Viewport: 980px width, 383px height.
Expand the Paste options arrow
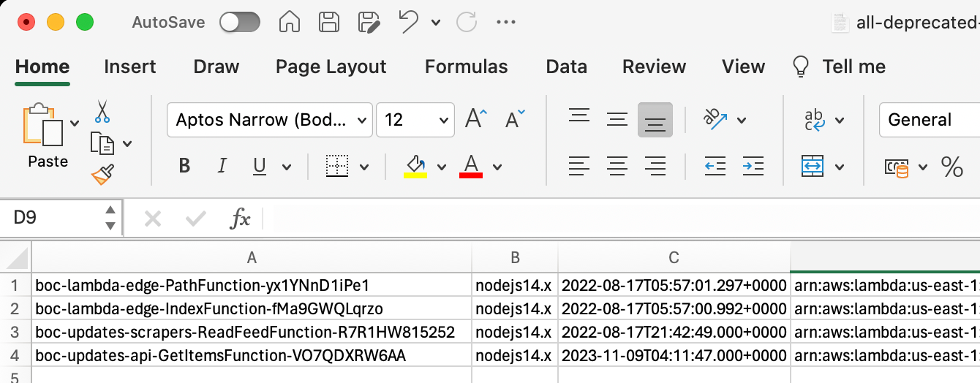tap(75, 124)
